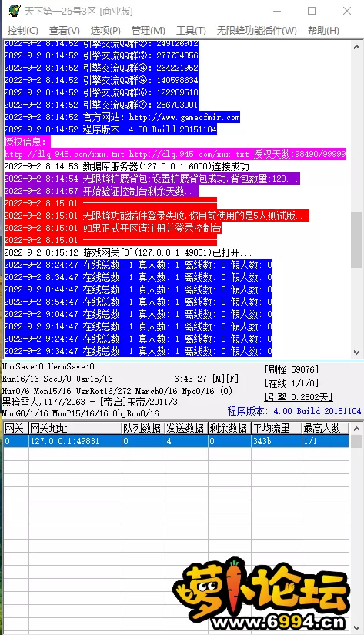The height and width of the screenshot is (635, 364).
Task: Click the 授权信息 log line
Action: (27, 142)
